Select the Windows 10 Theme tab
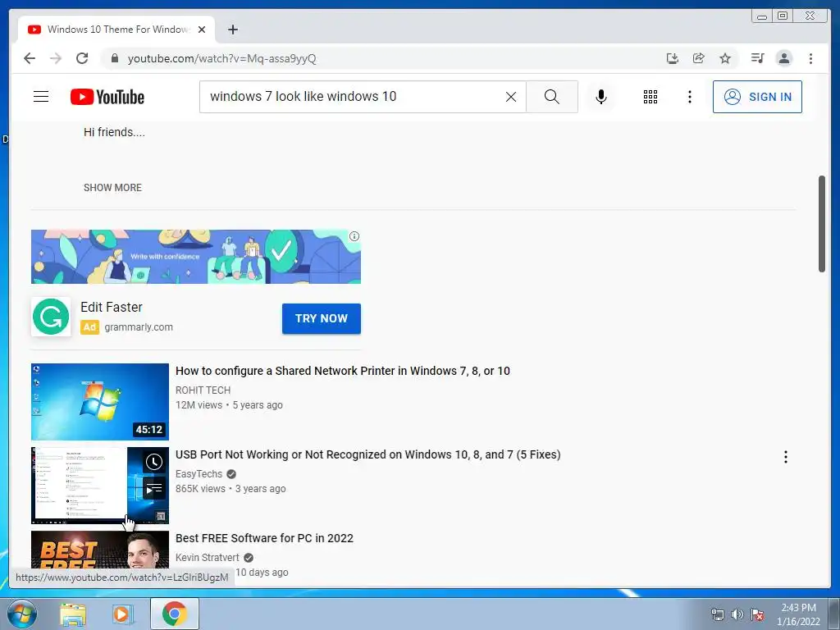Image resolution: width=840 pixels, height=630 pixels. click(x=116, y=30)
